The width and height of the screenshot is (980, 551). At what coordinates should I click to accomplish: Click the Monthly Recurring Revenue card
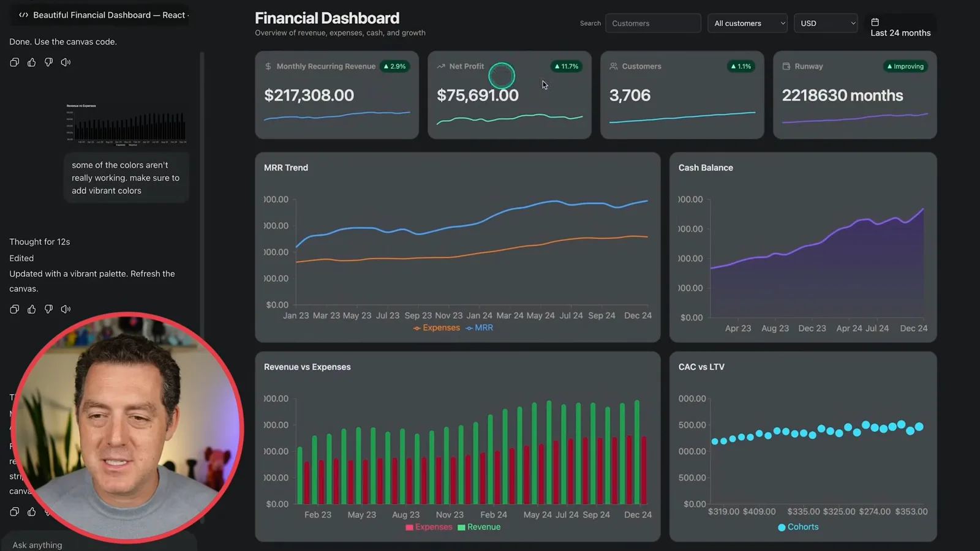coord(337,95)
